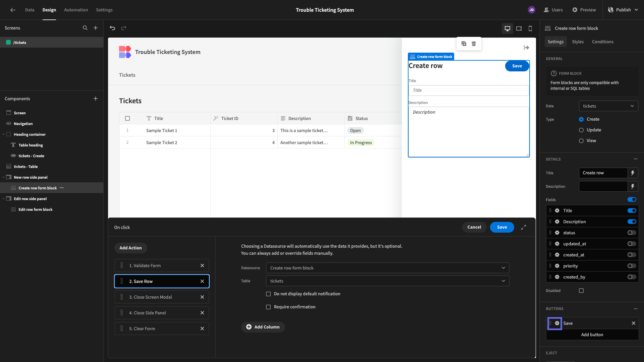Switch to the Data tab

pyautogui.click(x=30, y=10)
